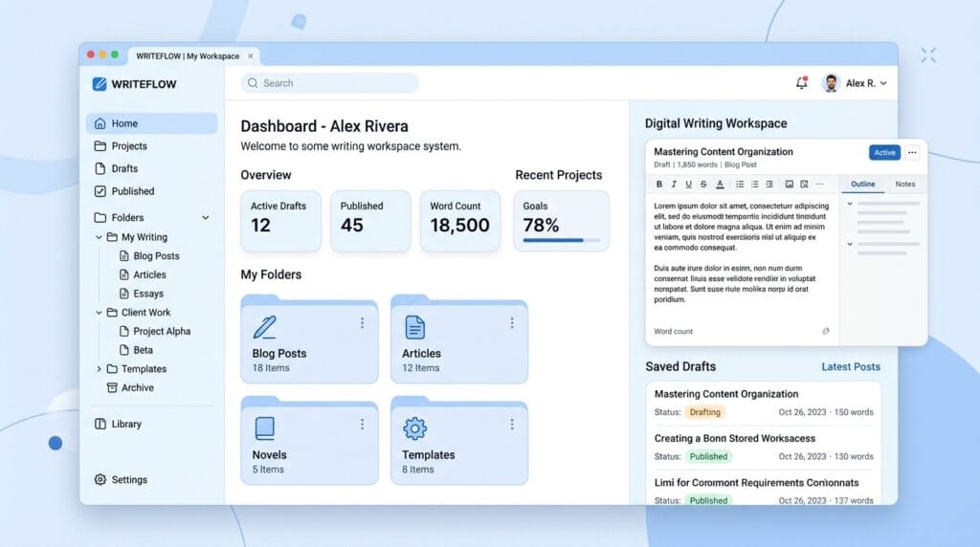Click the Drafting status badge

(x=705, y=412)
